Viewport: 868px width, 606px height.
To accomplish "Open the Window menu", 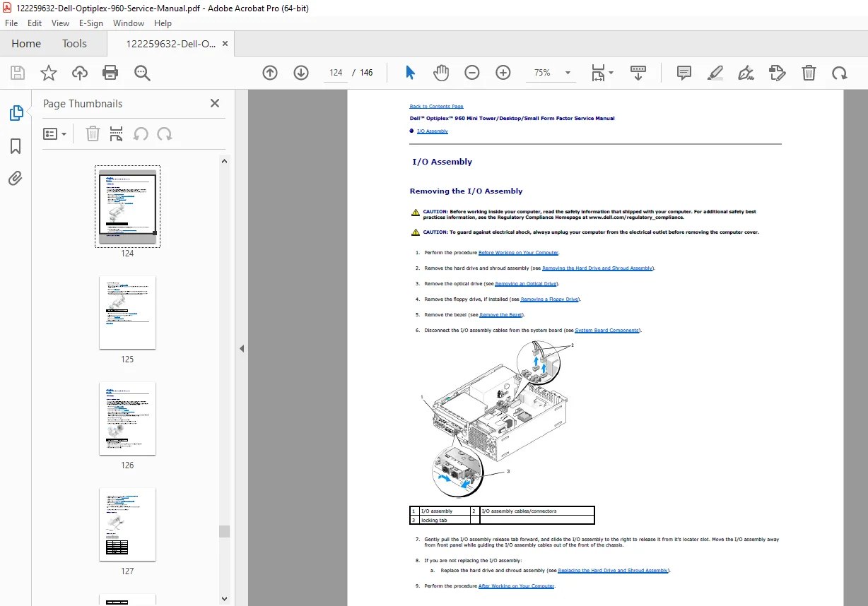I will click(129, 23).
